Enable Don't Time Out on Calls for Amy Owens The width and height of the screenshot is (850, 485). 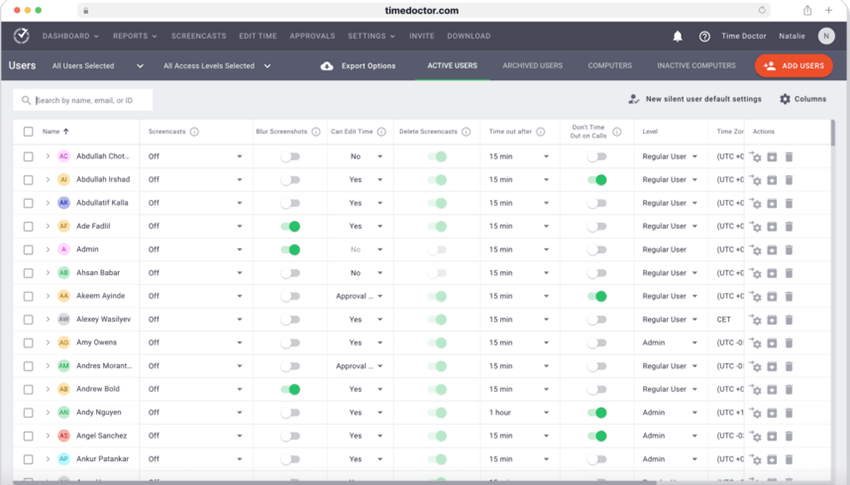coord(597,343)
